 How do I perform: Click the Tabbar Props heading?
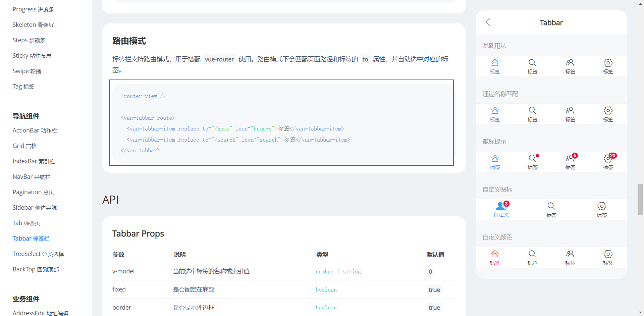pyautogui.click(x=138, y=233)
